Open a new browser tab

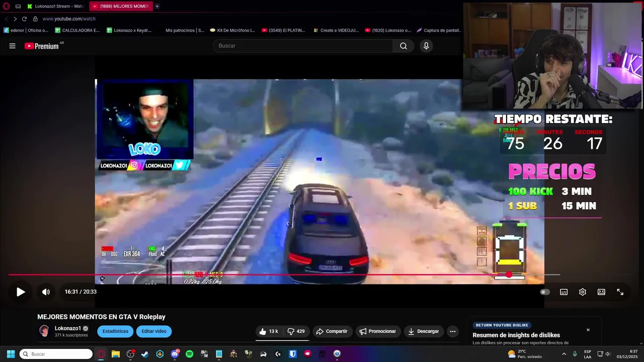coord(157,6)
